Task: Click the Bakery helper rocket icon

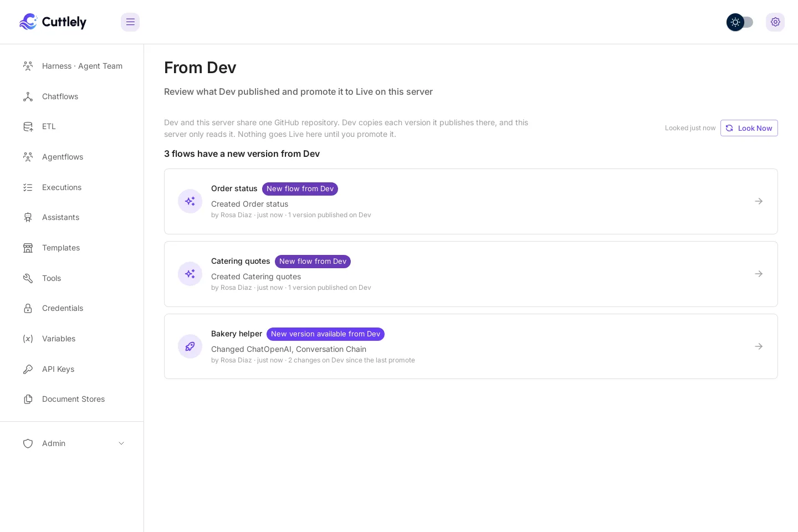Action: pyautogui.click(x=190, y=346)
